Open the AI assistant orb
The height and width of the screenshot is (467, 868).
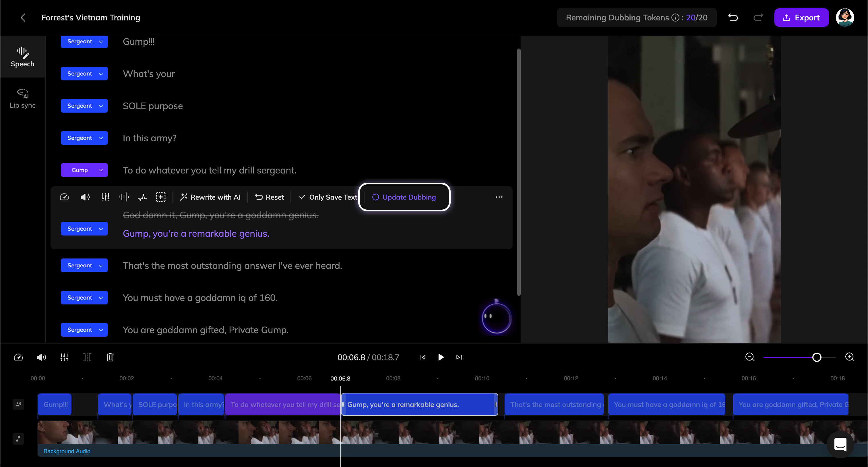click(x=496, y=318)
